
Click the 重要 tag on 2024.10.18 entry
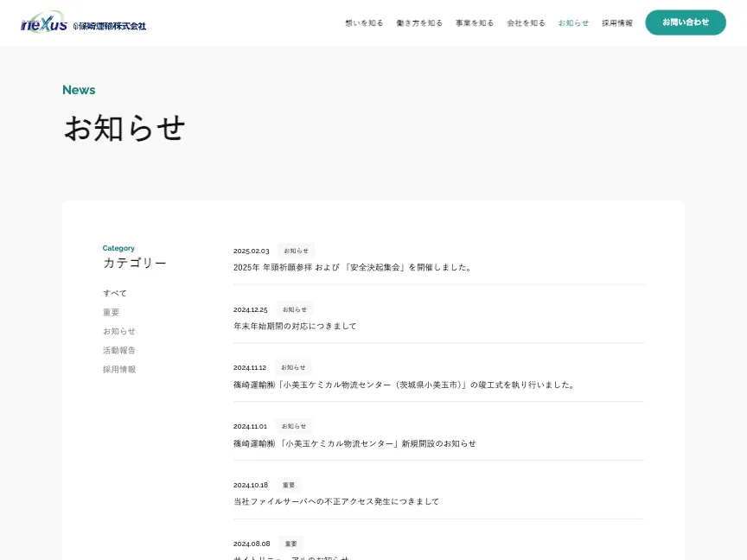click(289, 485)
